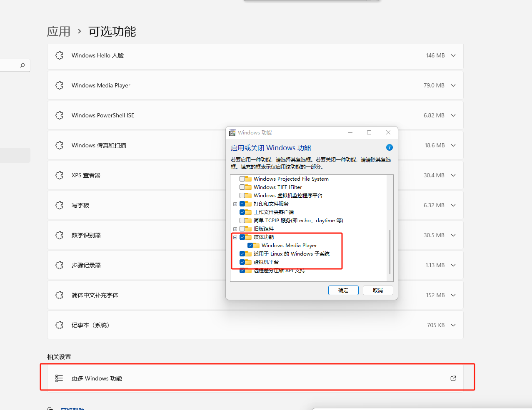This screenshot has height=410, width=532.
Task: Maximize the Windows 功能 dialog
Action: click(x=369, y=132)
